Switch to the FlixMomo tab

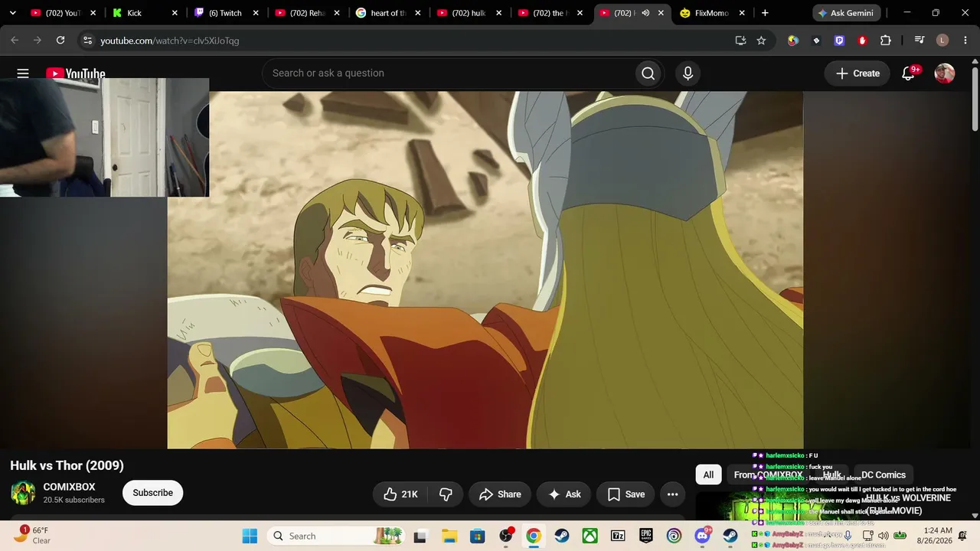(711, 13)
